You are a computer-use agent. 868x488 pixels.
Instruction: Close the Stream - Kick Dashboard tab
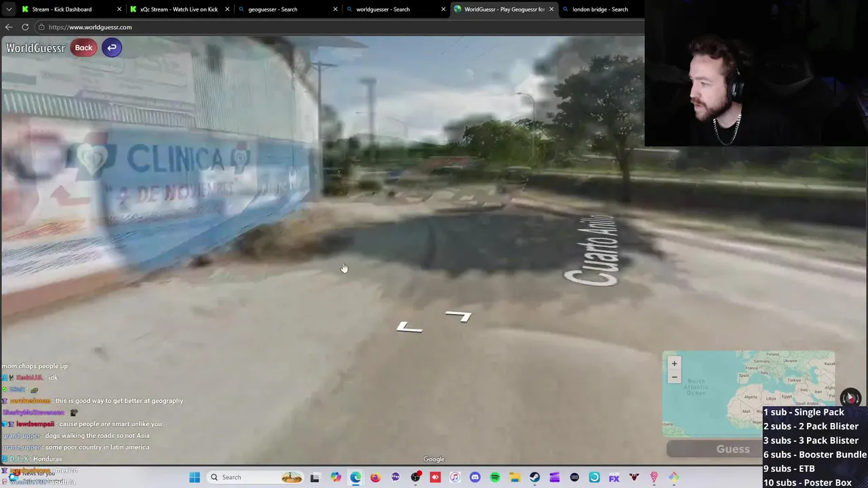pos(119,9)
